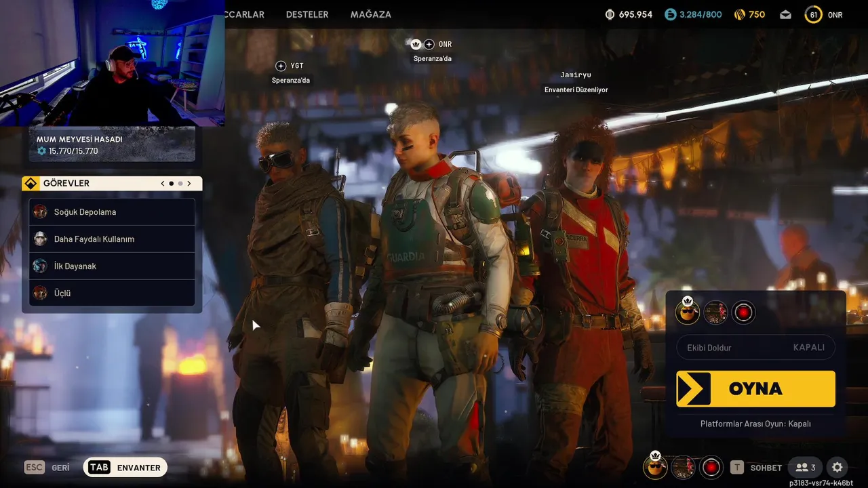The width and height of the screenshot is (868, 488).
Task: Toggle Ekibi Doldur squad fill setting
Action: [x=755, y=347]
